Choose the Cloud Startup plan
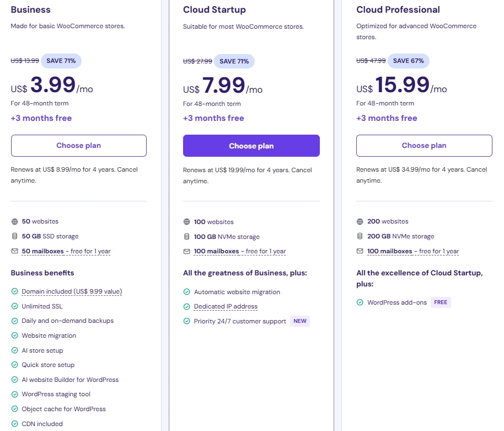504x431 pixels. (x=251, y=146)
